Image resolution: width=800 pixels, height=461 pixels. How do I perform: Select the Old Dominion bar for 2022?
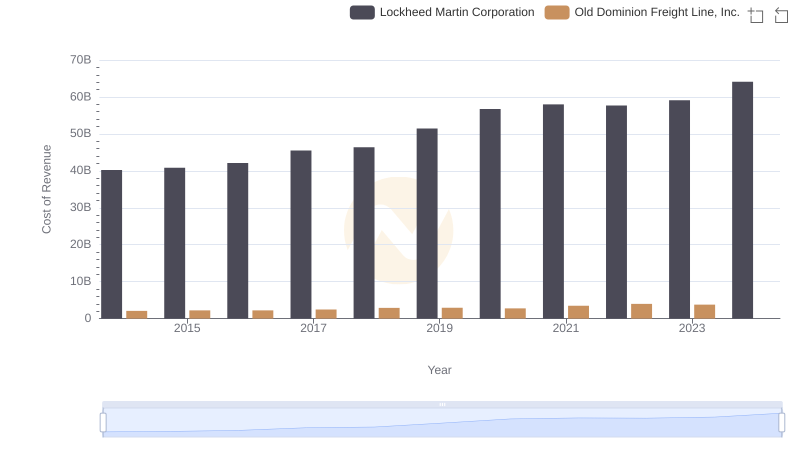pyautogui.click(x=641, y=311)
